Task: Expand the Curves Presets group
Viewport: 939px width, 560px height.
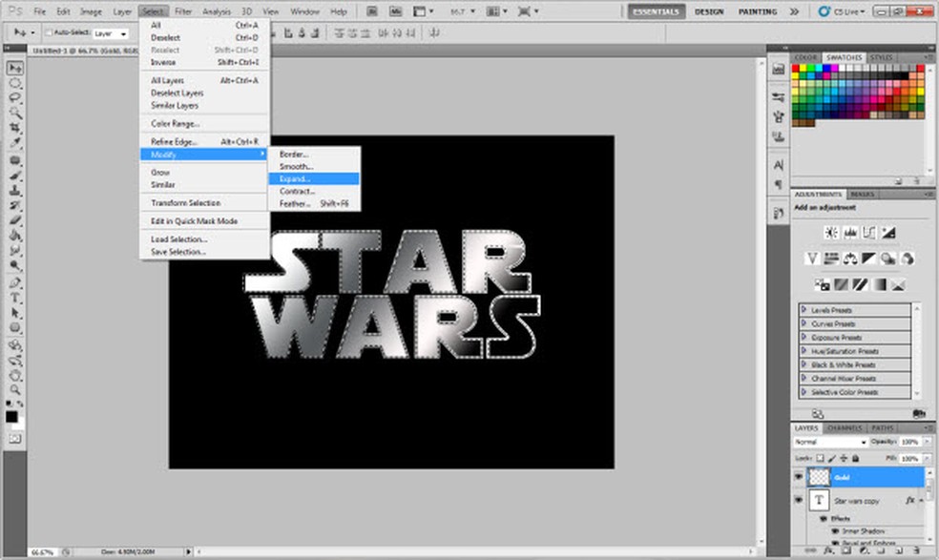Action: pos(804,324)
